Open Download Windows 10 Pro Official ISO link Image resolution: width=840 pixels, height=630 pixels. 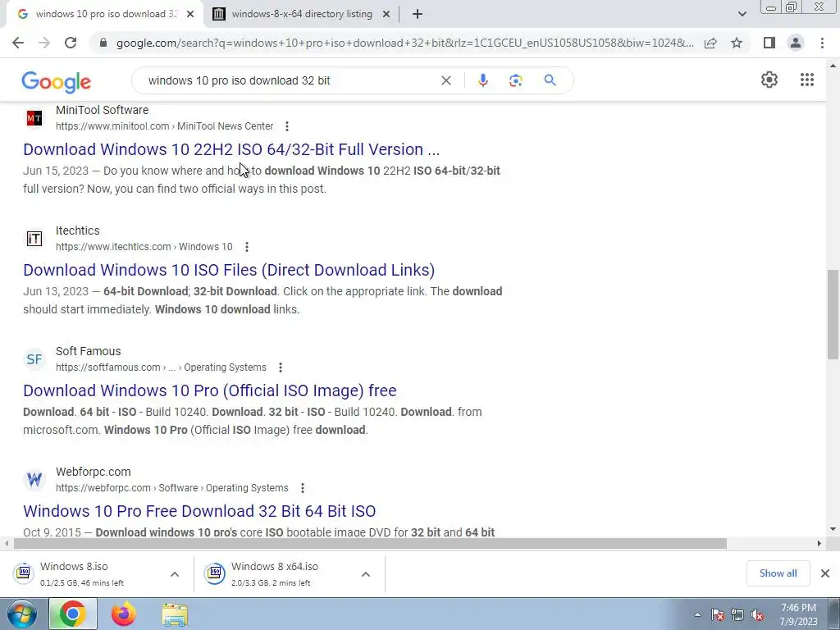tap(209, 390)
